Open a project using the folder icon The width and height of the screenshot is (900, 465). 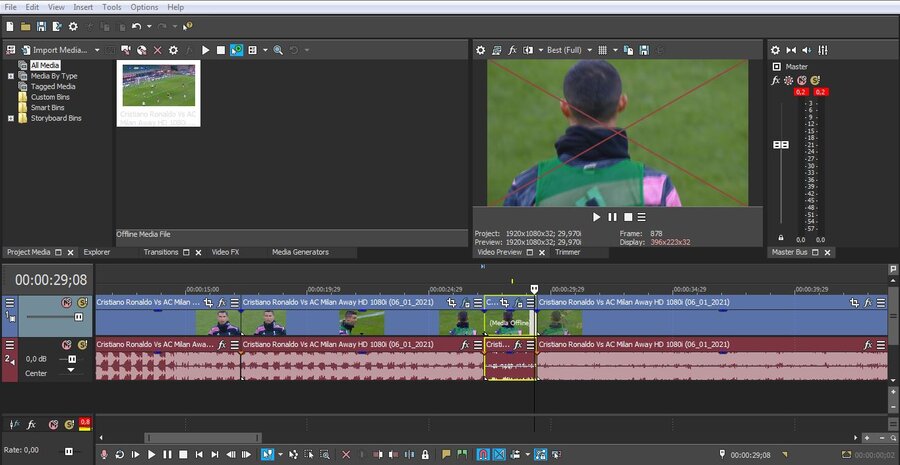pyautogui.click(x=25, y=26)
